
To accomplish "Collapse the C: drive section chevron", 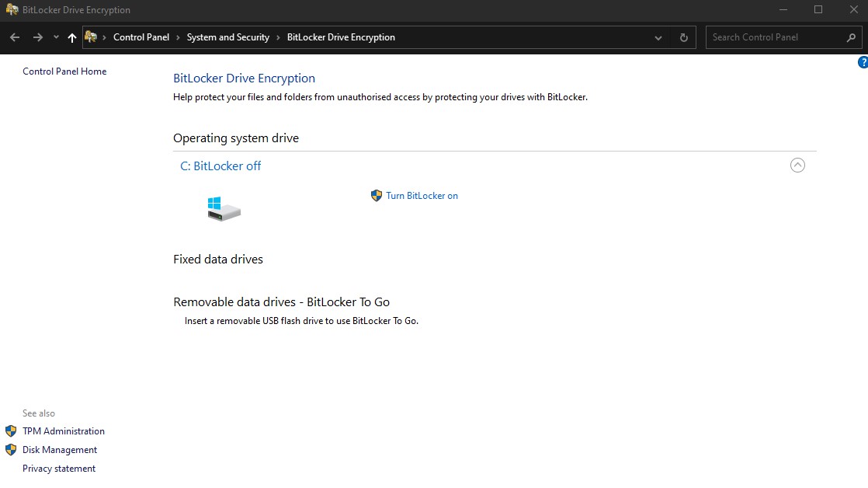I will click(x=797, y=165).
